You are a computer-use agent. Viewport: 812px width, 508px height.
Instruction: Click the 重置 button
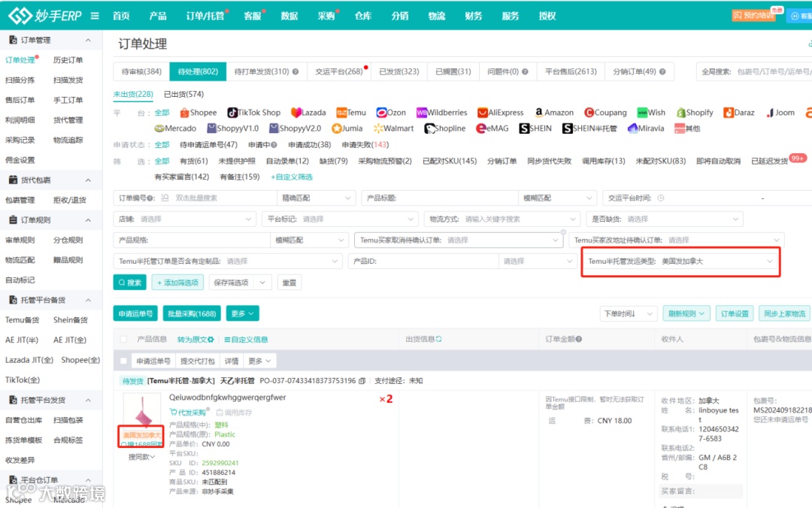click(289, 283)
